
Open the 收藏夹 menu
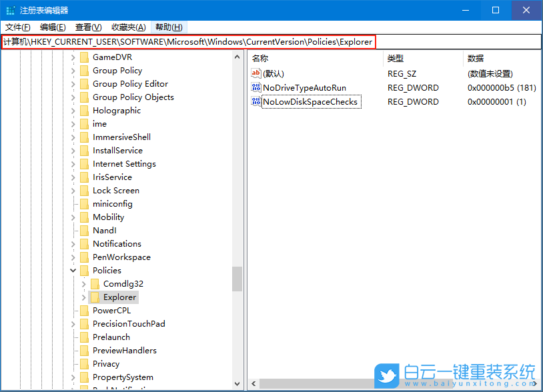pyautogui.click(x=127, y=27)
